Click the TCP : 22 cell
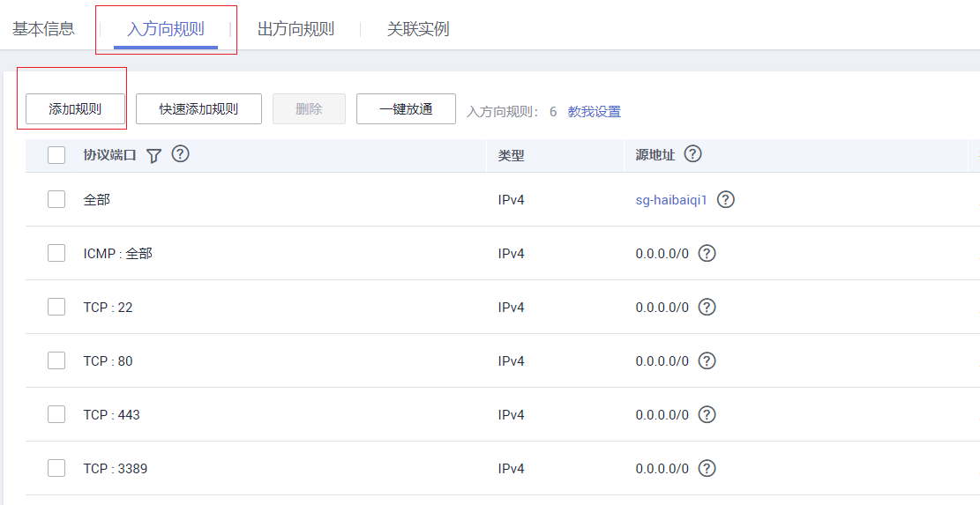 click(108, 307)
